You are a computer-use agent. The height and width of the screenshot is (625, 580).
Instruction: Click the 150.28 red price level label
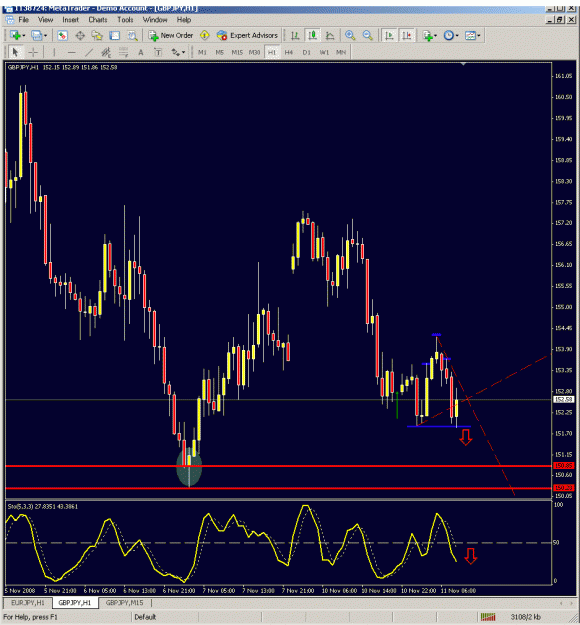coord(563,488)
